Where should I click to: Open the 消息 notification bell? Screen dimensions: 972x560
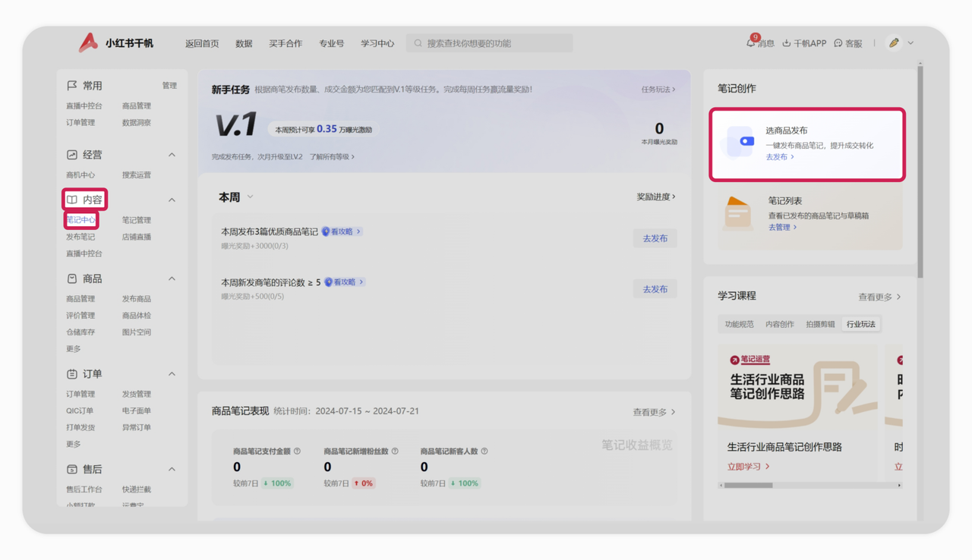(x=750, y=43)
